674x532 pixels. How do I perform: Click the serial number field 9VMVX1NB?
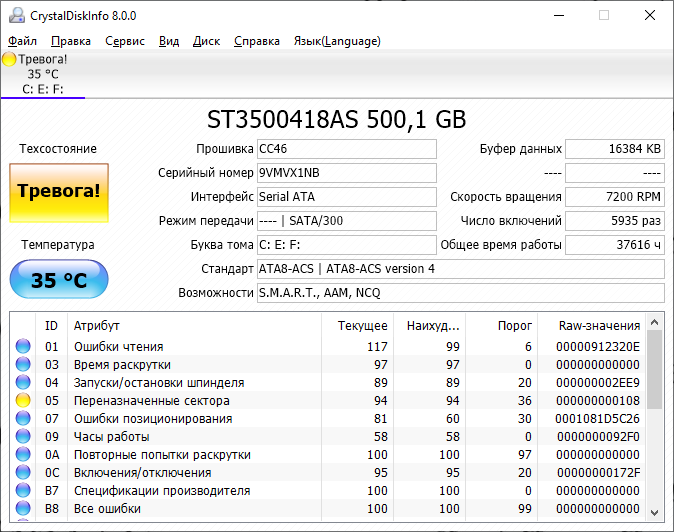(347, 173)
